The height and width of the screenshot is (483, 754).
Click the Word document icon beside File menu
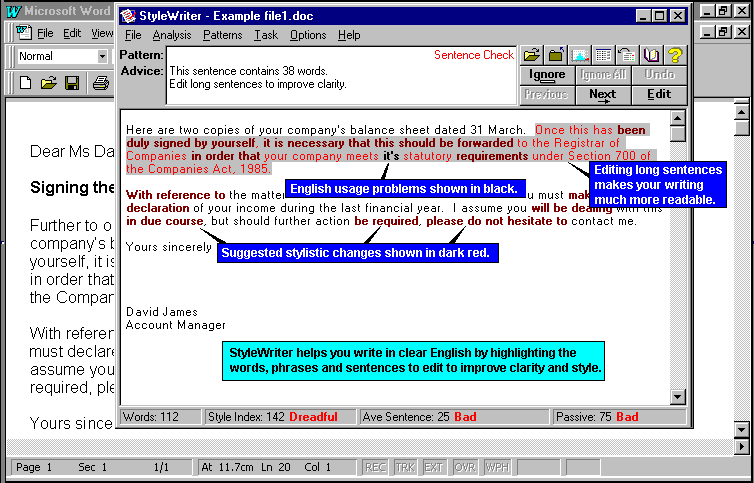coord(24,32)
